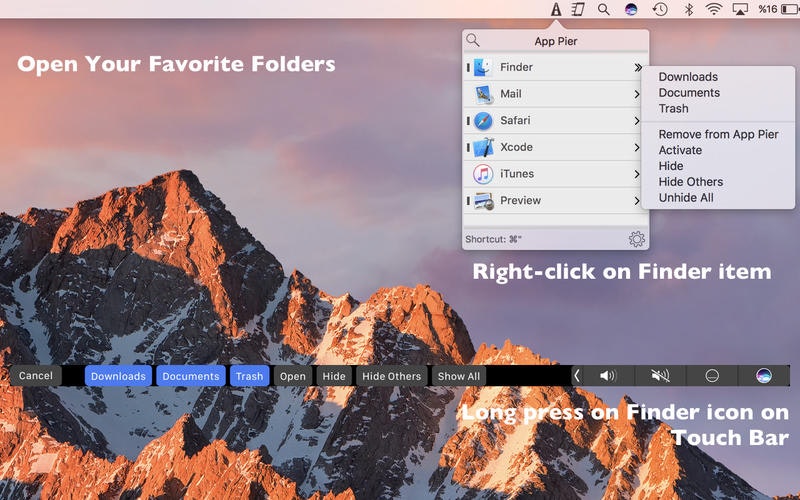Expand the Finder row submenu arrow
Screen dimensions: 800x500
[637, 67]
